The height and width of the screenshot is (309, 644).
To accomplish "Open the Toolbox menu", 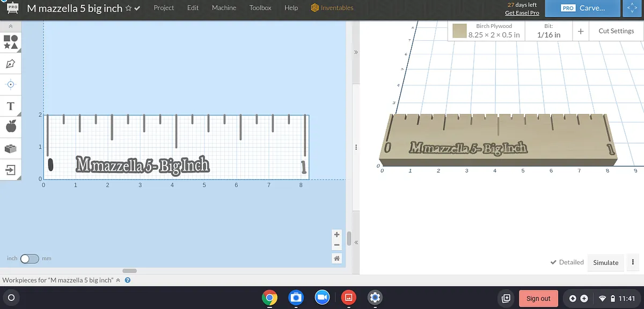I will point(260,8).
